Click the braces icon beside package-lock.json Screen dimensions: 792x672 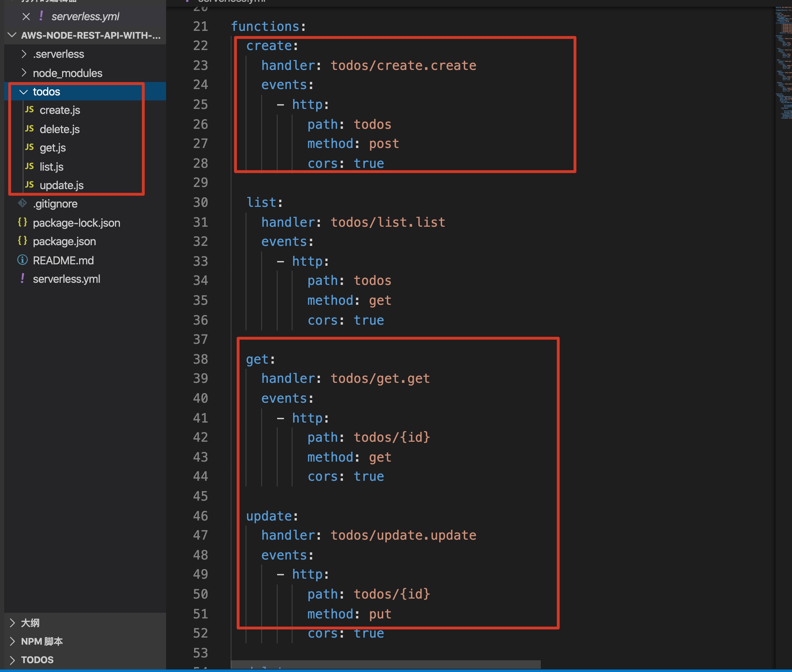click(22, 222)
